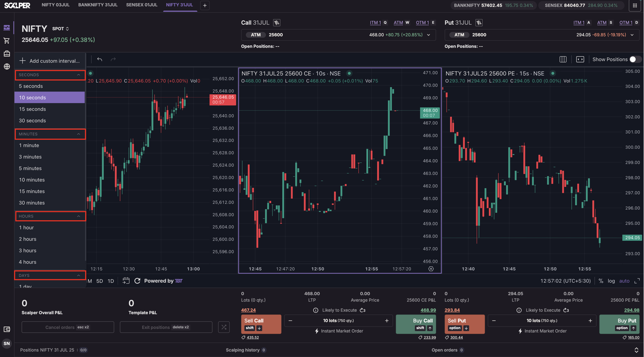
Task: Switch to the BANKNIFTY 31JUL tab
Action: [98, 5]
